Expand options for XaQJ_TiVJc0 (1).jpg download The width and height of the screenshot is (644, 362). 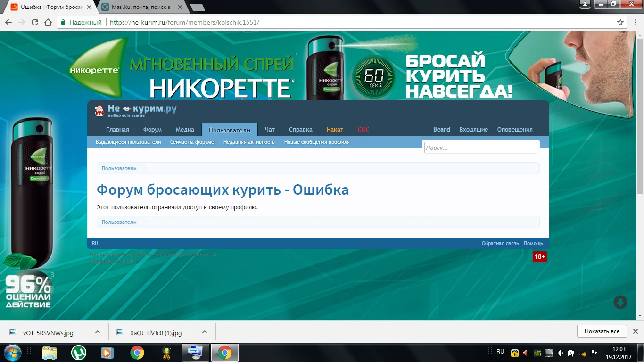(x=205, y=332)
